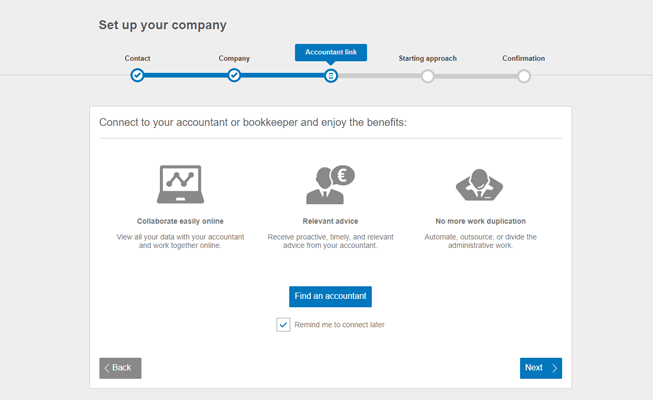
Task: Click the current Accountant link step circle
Action: pos(331,75)
